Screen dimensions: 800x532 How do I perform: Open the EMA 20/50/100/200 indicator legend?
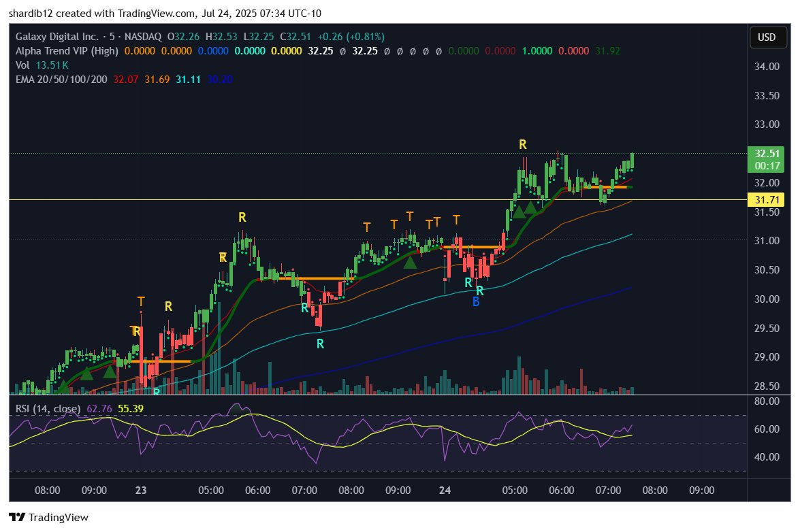click(61, 80)
